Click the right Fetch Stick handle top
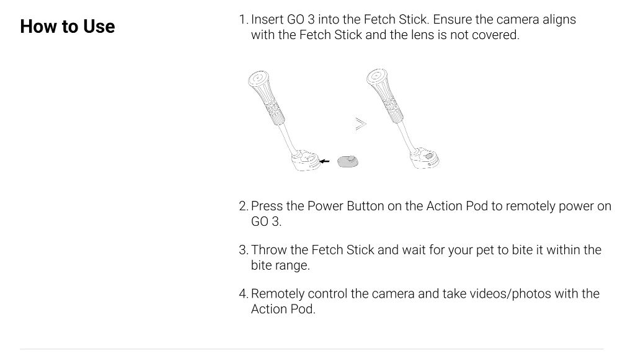The height and width of the screenshot is (364, 625). click(x=377, y=76)
